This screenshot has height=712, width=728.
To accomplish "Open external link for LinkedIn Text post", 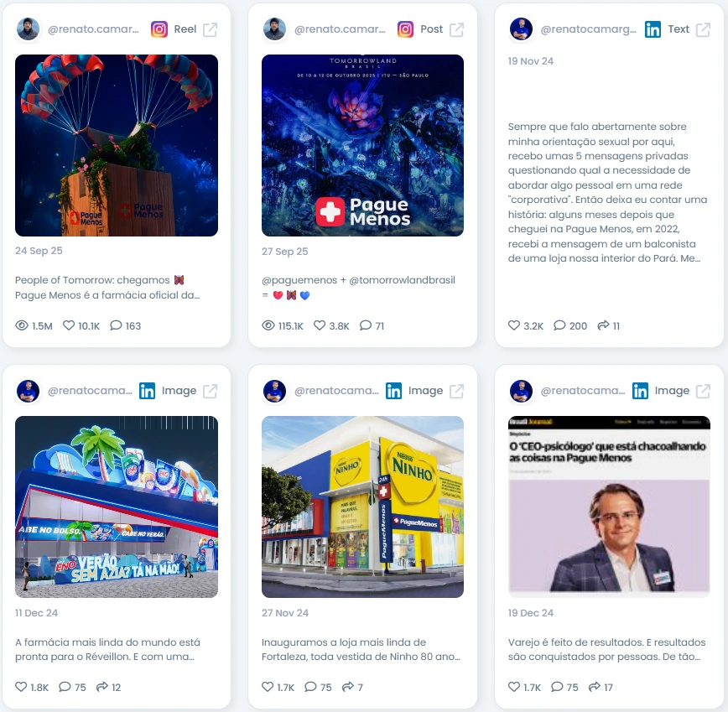I will pyautogui.click(x=704, y=29).
